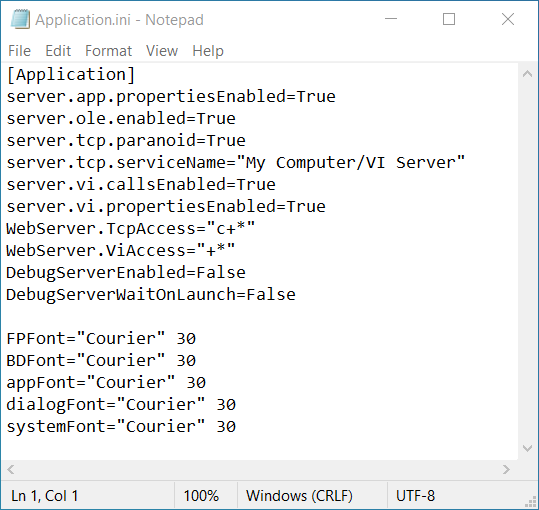The width and height of the screenshot is (539, 510).
Task: Click the vertical scrollbar down arrow
Action: [527, 448]
